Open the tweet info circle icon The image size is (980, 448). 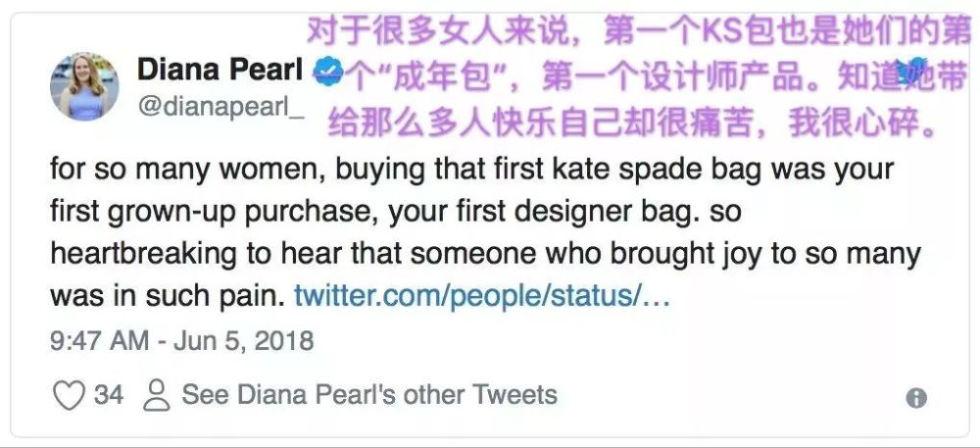916,397
